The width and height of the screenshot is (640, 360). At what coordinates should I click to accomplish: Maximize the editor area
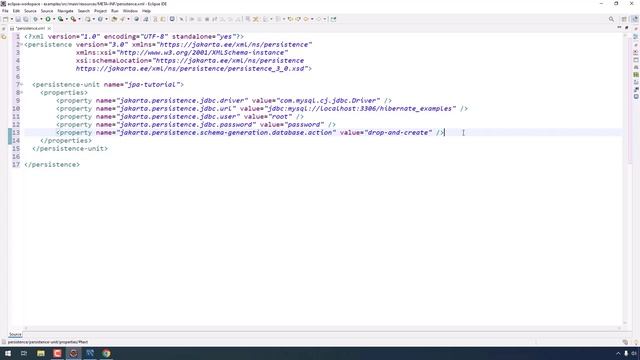coord(627,28)
